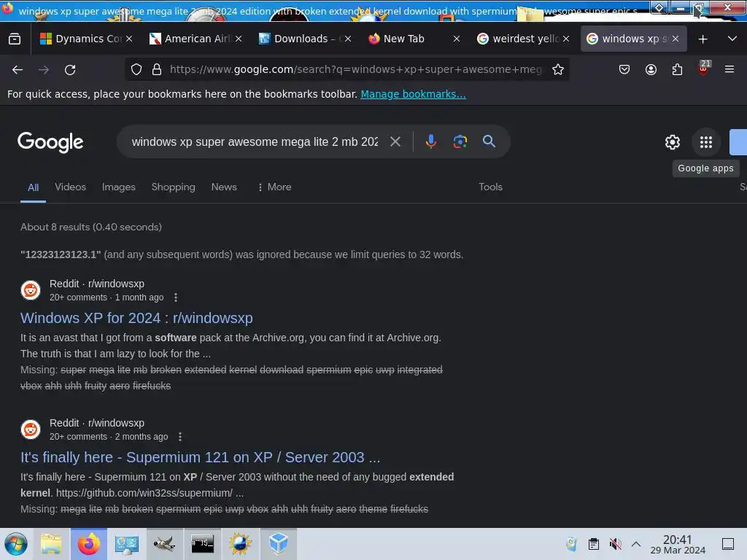The image size is (747, 560).
Task: Reload the current page
Action: click(x=70, y=69)
